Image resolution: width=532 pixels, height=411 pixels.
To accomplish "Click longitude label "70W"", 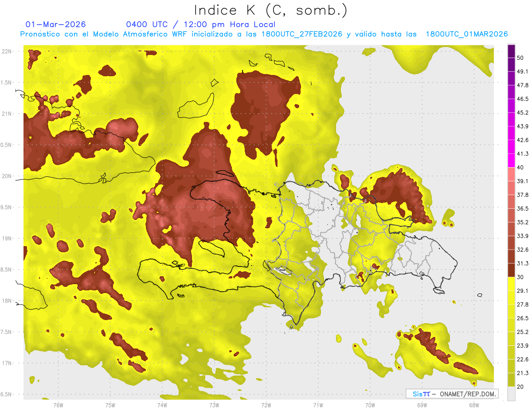I will (x=370, y=405).
